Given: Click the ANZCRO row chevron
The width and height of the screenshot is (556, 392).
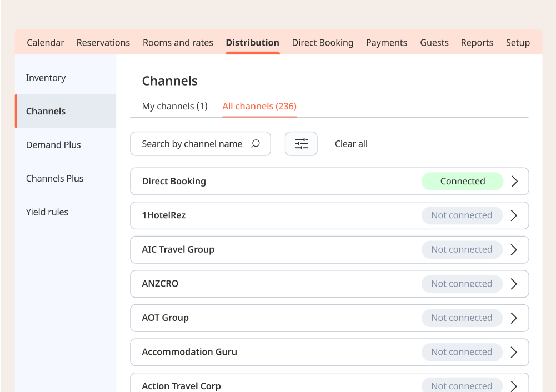Looking at the screenshot, I should tap(514, 284).
